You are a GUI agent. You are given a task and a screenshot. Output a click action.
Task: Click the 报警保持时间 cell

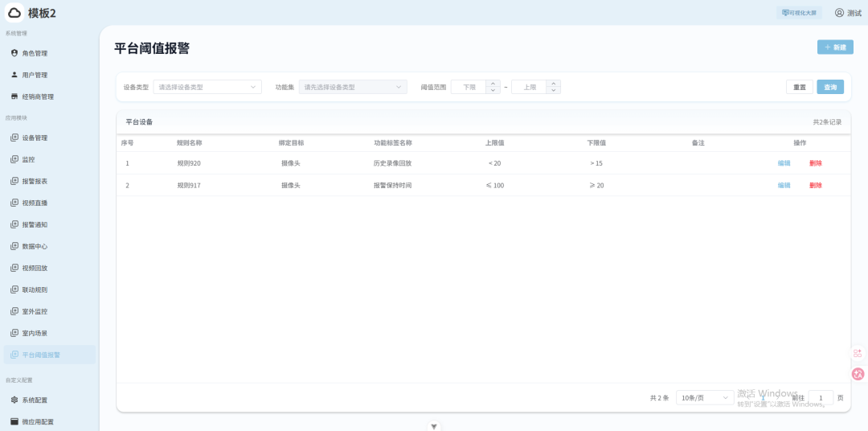pyautogui.click(x=392, y=185)
